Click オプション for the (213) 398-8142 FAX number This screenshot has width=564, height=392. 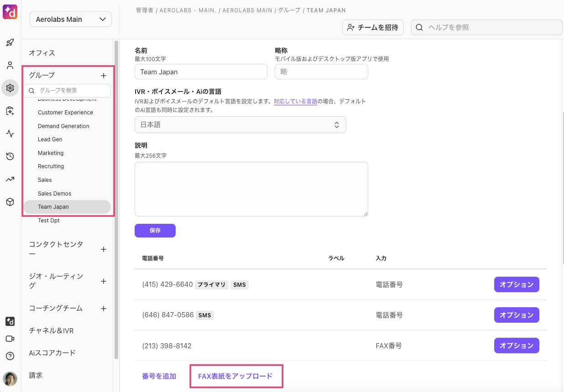point(516,346)
